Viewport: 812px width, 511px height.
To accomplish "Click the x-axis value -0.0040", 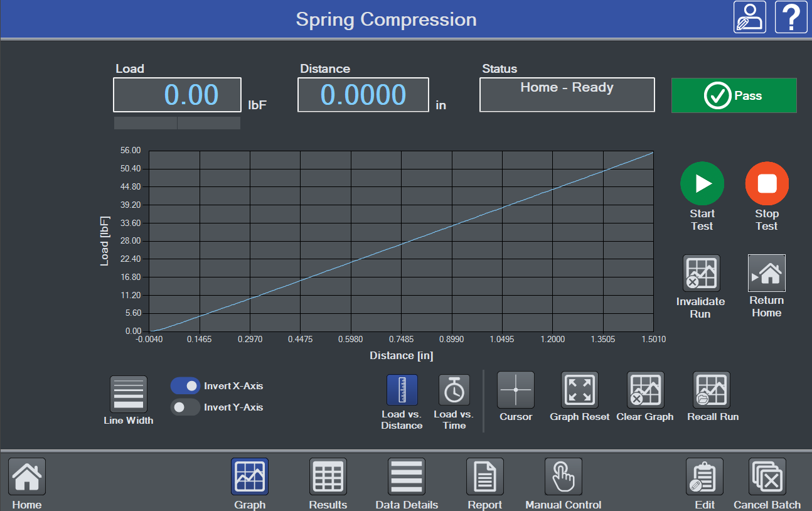I will [149, 340].
